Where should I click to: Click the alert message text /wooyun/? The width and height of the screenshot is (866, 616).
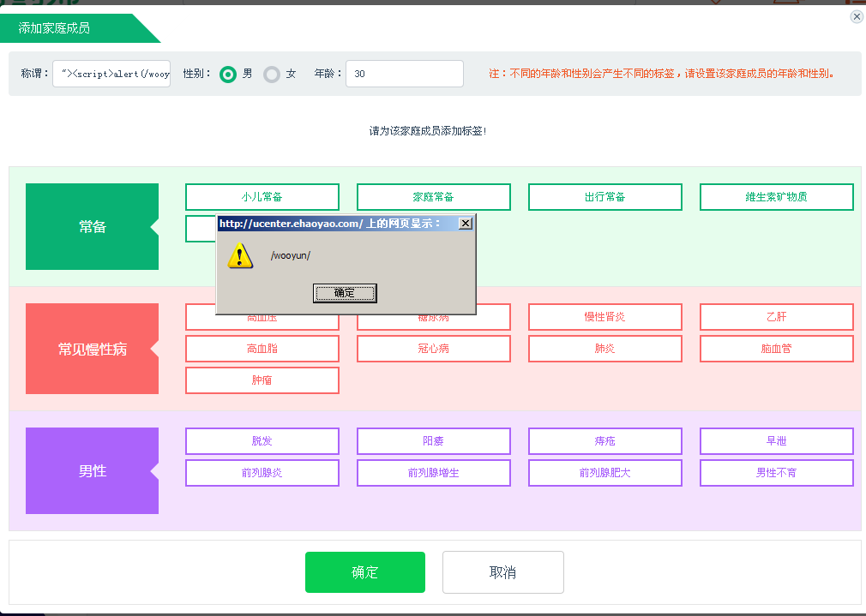coord(291,255)
